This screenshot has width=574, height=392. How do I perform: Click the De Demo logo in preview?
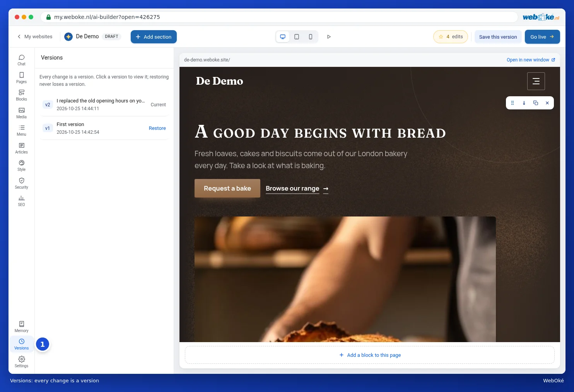click(x=220, y=81)
